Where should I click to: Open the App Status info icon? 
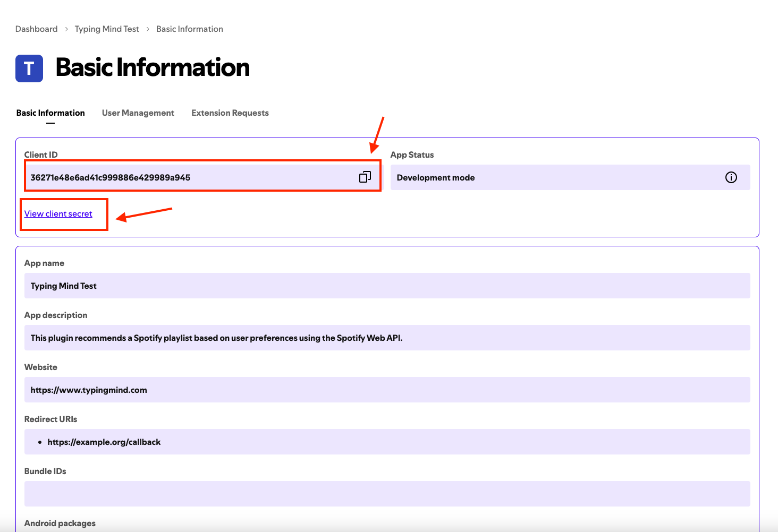click(731, 177)
